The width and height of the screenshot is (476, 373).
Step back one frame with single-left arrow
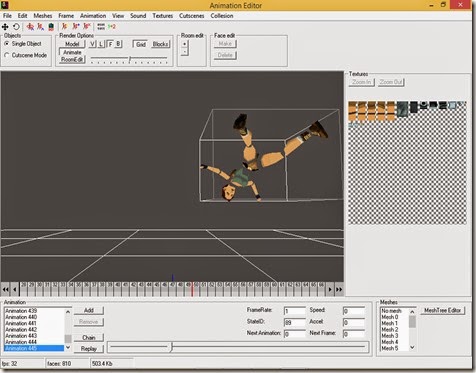coord(14,289)
